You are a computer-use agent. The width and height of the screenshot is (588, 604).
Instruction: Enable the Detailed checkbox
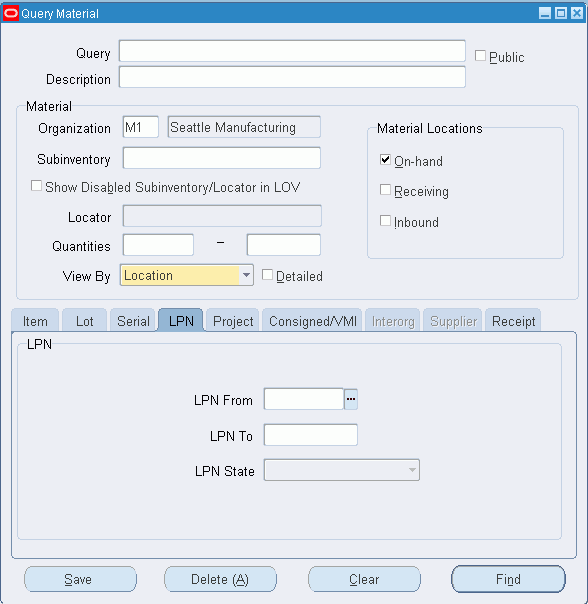pos(267,275)
